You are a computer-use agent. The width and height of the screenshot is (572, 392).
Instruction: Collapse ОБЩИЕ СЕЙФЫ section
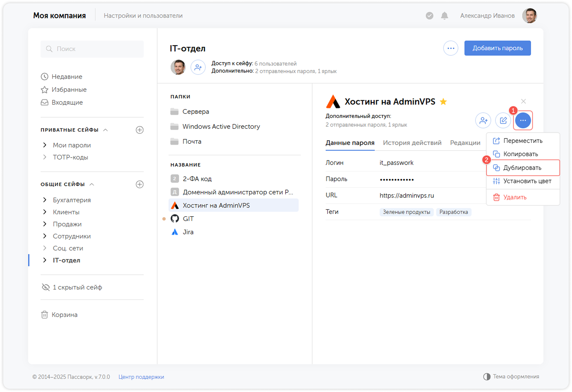tap(92, 184)
